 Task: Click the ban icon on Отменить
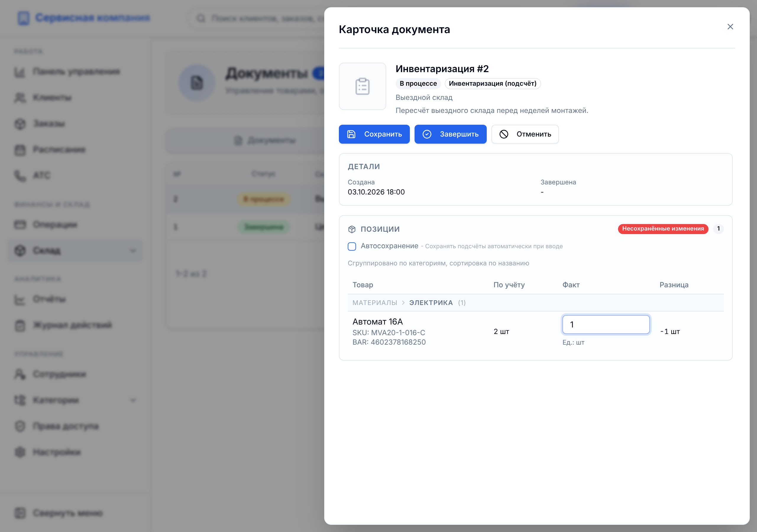coord(504,134)
